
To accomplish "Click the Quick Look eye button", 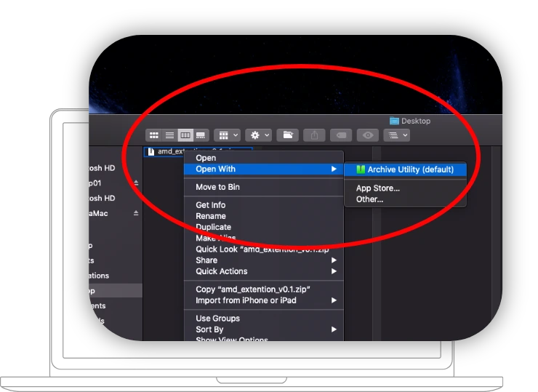I will click(x=368, y=135).
